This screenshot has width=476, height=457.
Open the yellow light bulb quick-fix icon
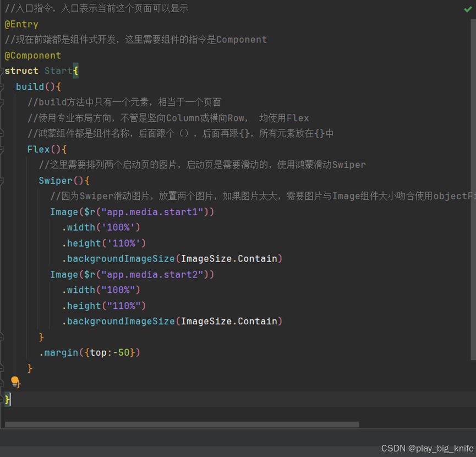pos(15,382)
